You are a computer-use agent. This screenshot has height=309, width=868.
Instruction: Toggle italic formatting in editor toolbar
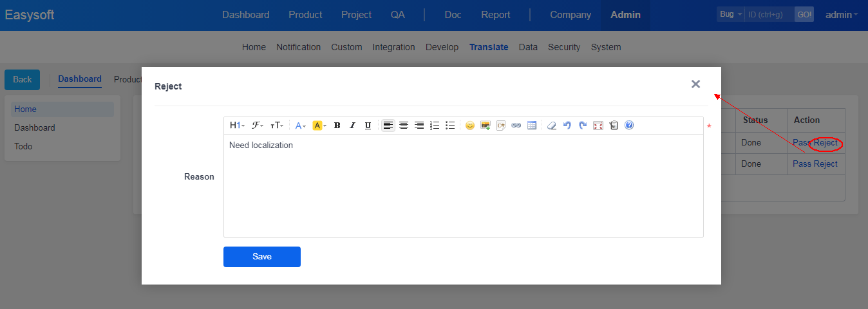click(x=352, y=126)
